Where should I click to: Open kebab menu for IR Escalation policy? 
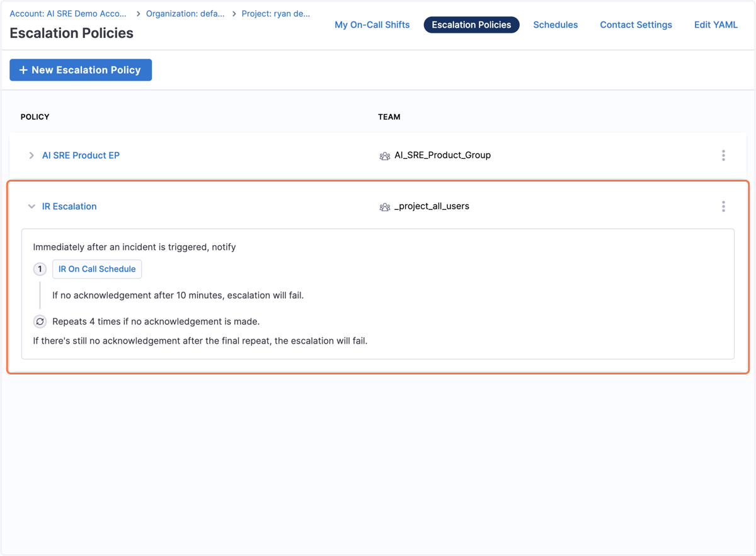point(723,206)
